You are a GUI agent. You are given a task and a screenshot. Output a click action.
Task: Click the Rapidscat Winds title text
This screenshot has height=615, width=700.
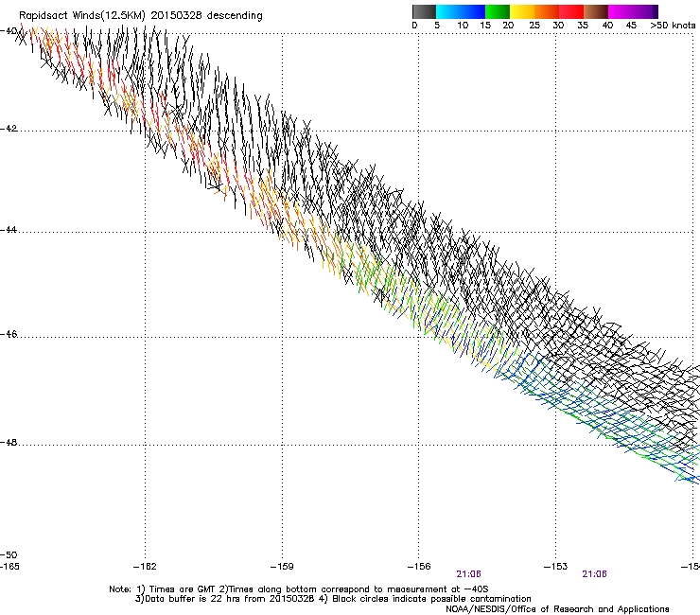coord(141,16)
